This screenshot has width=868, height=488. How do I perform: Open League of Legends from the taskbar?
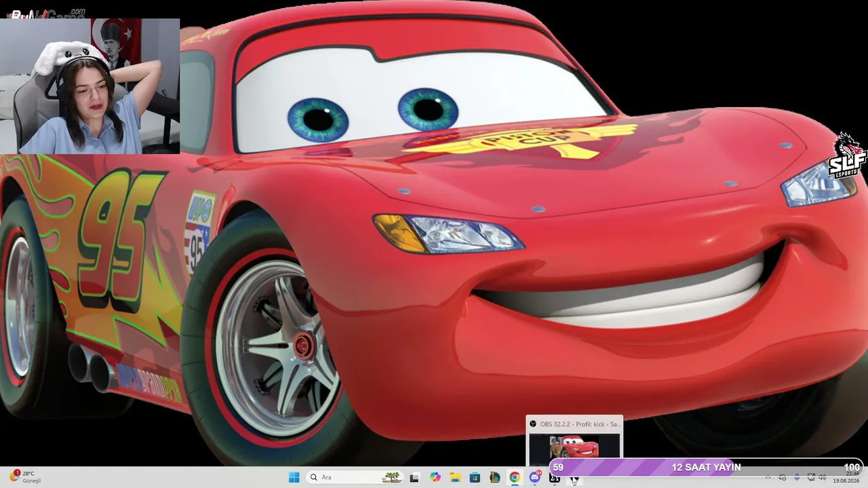pos(495,477)
